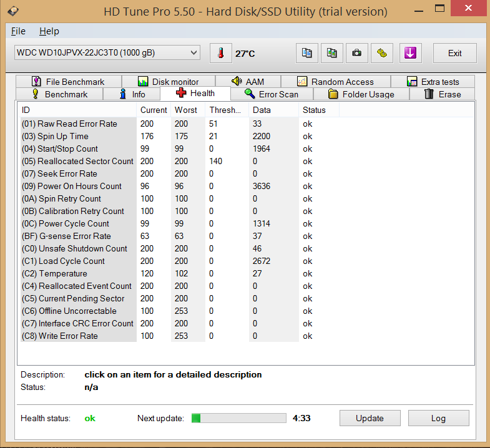Image resolution: width=490 pixels, height=448 pixels.
Task: Switch to the Extra tests tab
Action: (433, 82)
